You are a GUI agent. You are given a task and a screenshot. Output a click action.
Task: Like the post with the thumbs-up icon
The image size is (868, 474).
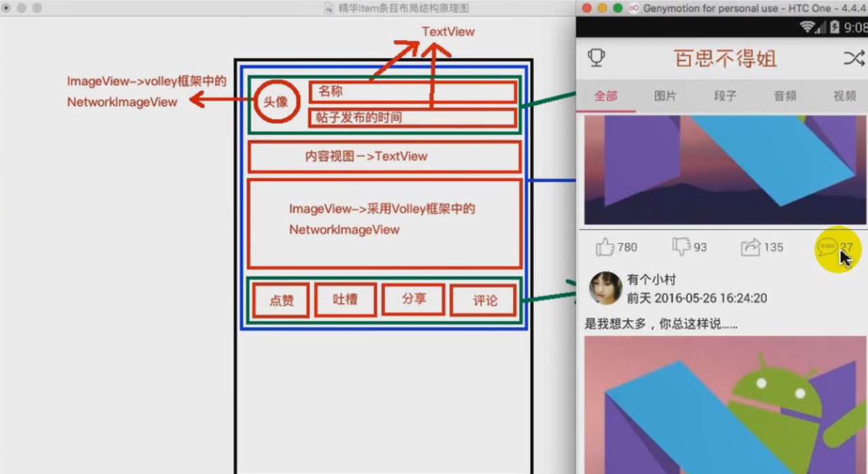(x=605, y=247)
